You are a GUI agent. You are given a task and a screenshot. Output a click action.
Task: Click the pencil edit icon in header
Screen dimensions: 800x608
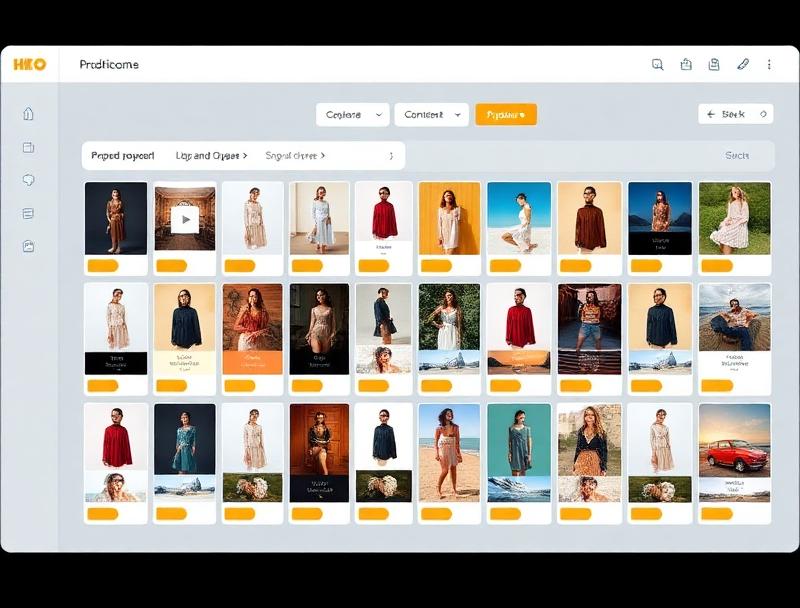click(742, 64)
